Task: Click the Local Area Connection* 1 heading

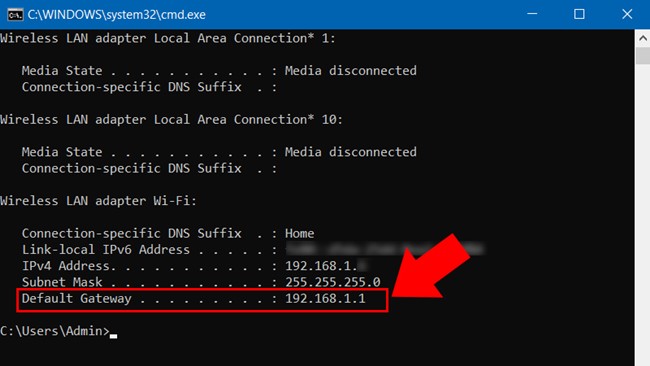Action: point(167,39)
